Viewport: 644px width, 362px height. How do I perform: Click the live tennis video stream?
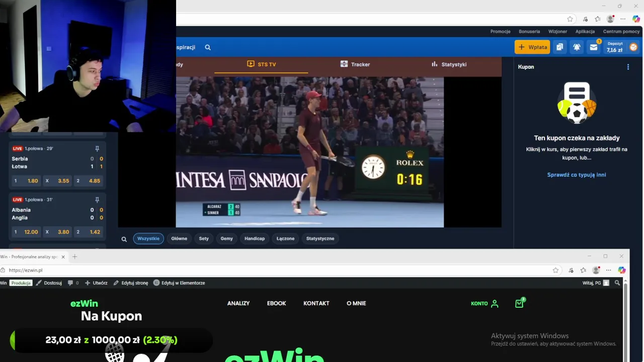pyautogui.click(x=309, y=152)
